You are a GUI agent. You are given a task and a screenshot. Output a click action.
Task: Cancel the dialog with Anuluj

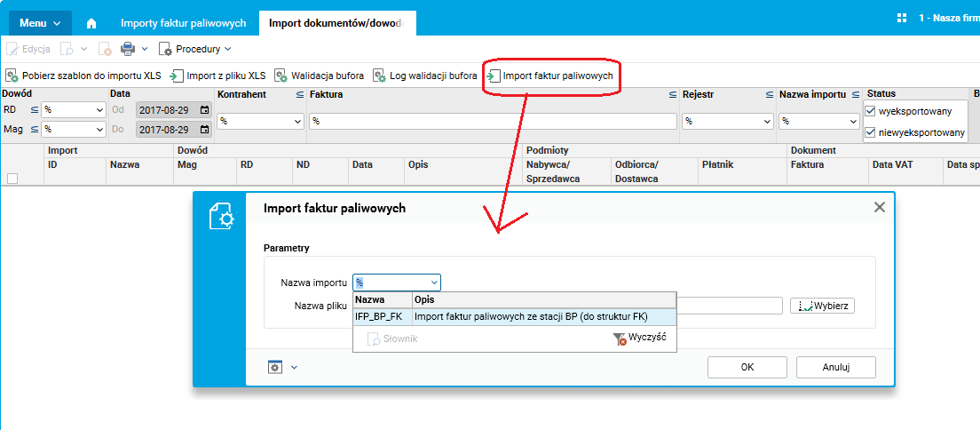pos(835,368)
